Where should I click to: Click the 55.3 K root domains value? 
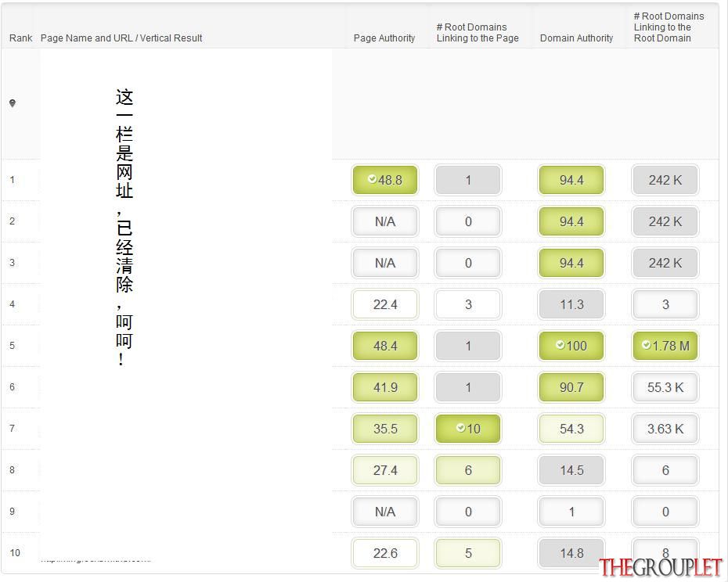coord(665,387)
